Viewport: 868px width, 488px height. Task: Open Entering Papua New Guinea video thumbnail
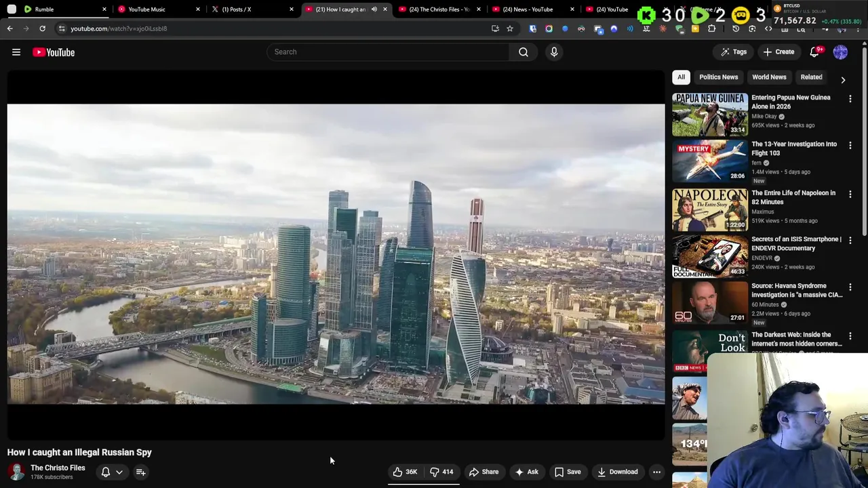click(710, 115)
